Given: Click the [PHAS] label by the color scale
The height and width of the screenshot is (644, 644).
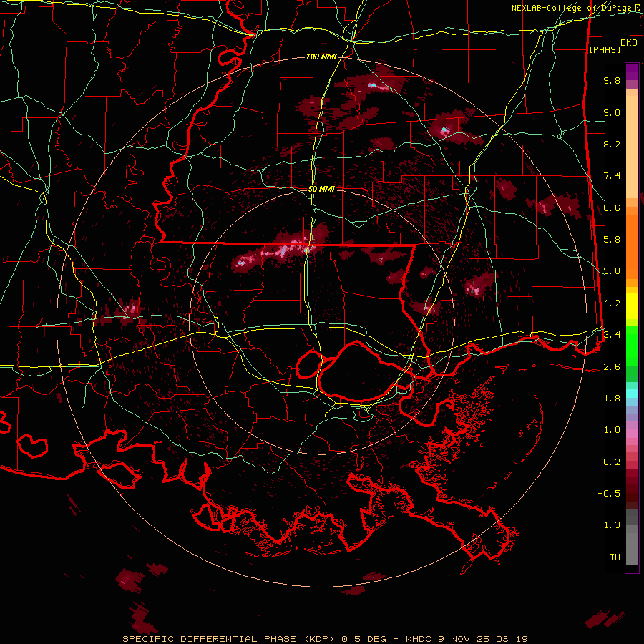Looking at the screenshot, I should (605, 49).
